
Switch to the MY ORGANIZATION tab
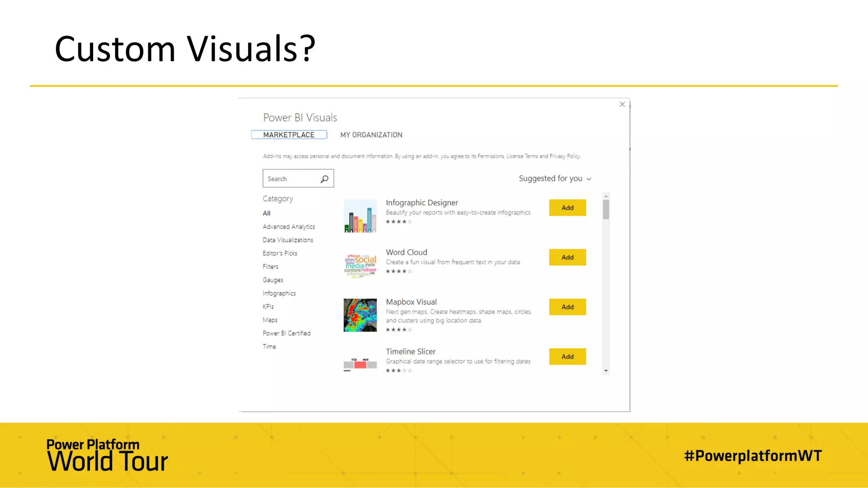[x=371, y=135]
